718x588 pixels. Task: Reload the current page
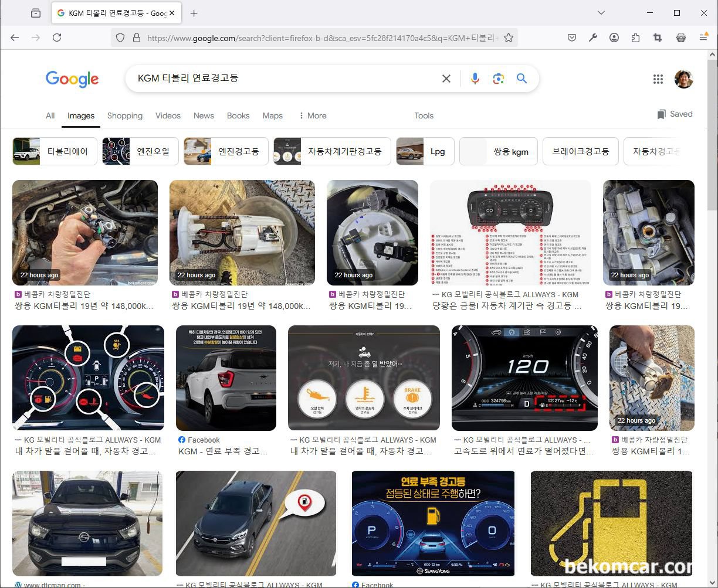tap(57, 38)
